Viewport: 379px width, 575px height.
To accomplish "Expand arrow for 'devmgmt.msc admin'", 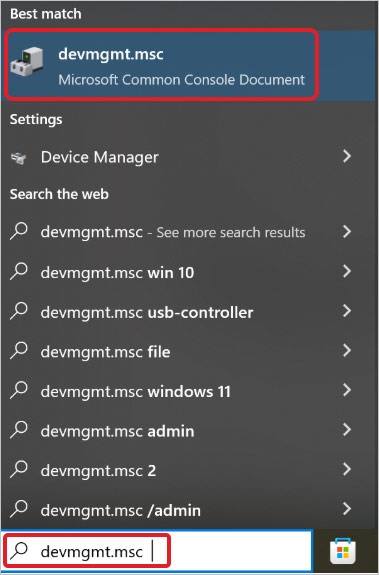I will tap(346, 430).
